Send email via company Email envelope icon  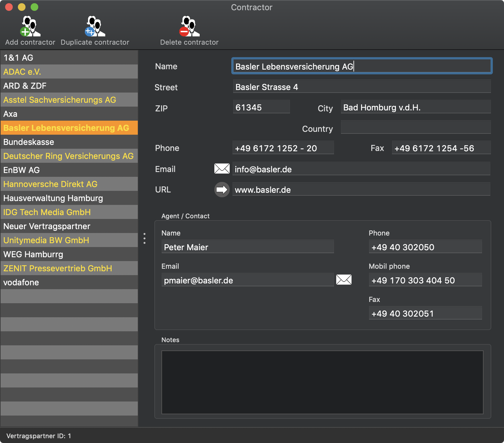(222, 169)
